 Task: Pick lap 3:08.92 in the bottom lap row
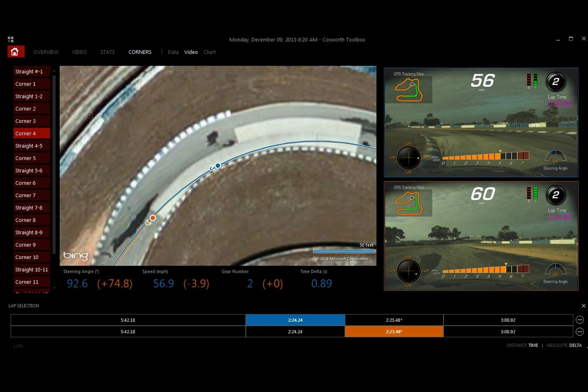(x=508, y=332)
